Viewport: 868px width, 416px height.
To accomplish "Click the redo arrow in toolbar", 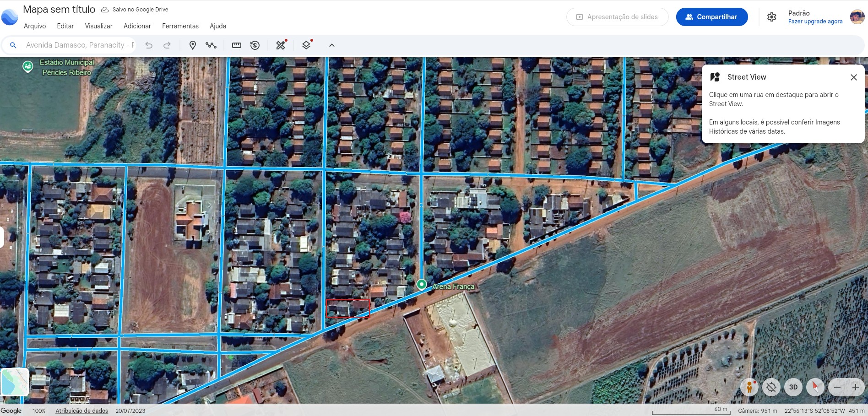I will 167,45.
